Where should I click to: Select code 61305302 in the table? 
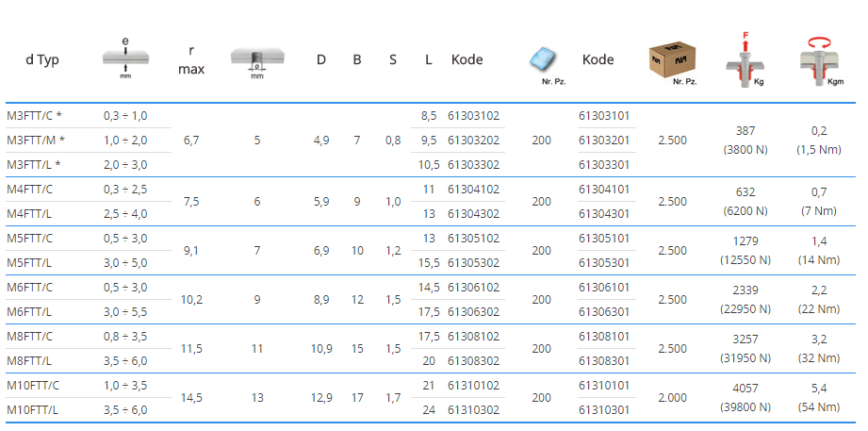pos(473,263)
